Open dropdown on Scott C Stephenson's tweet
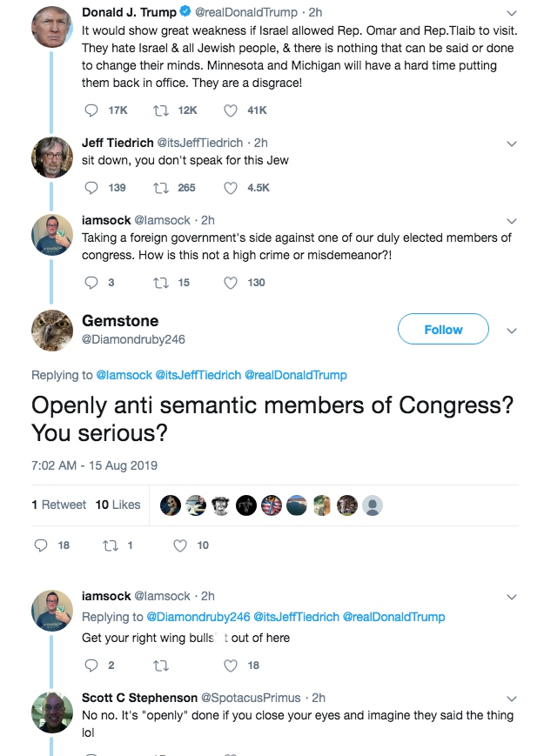Viewport: 544px width, 756px height. pyautogui.click(x=512, y=698)
